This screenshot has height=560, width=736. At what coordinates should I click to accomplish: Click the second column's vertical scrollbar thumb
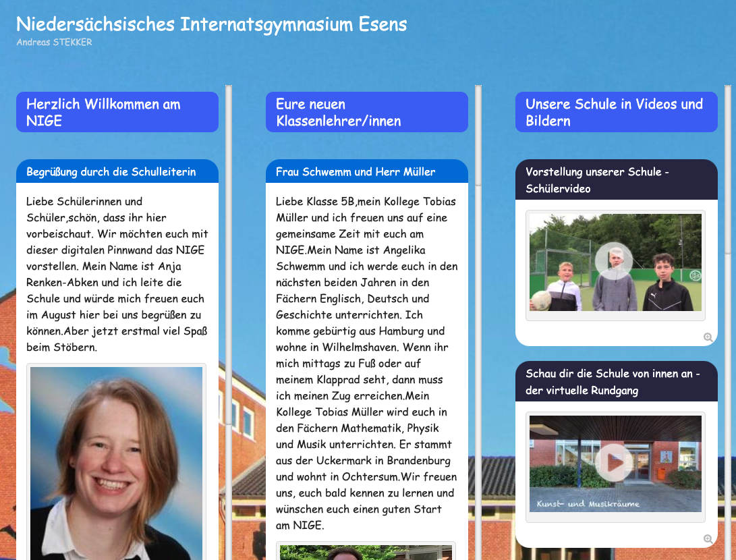coord(478,136)
